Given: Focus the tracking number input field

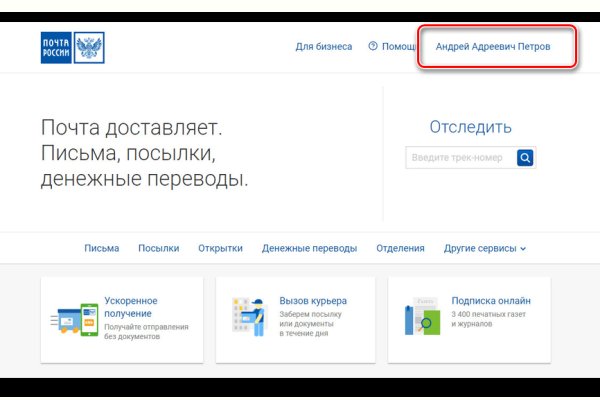Looking at the screenshot, I should (460, 158).
